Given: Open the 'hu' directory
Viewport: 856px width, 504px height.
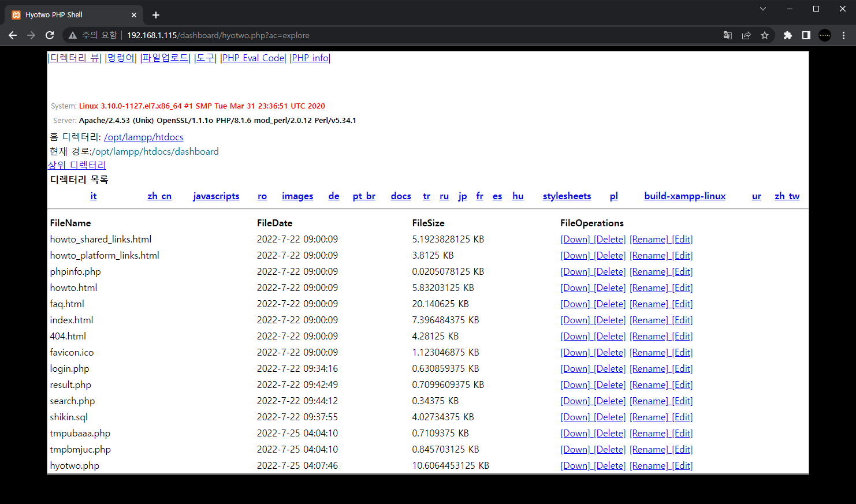Looking at the screenshot, I should [518, 196].
